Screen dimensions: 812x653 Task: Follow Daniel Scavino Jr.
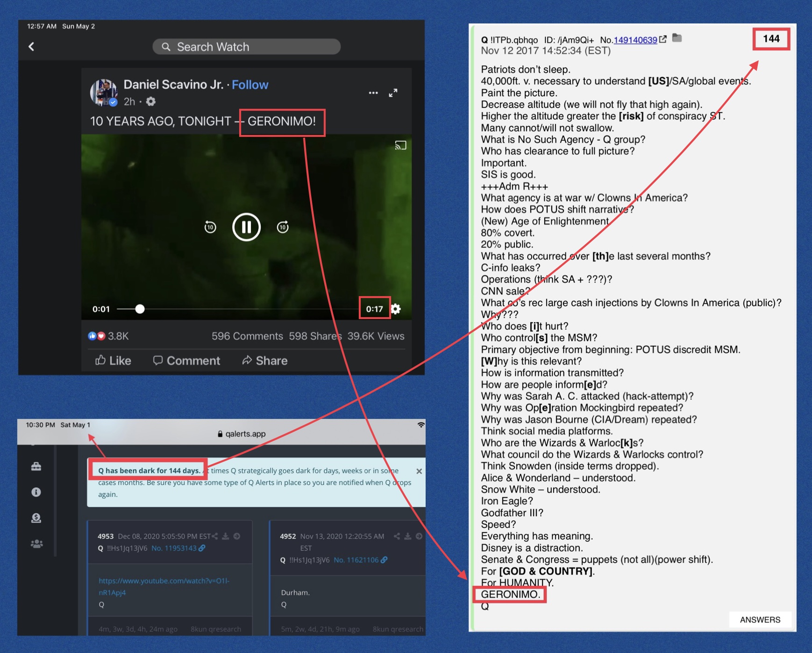point(250,85)
